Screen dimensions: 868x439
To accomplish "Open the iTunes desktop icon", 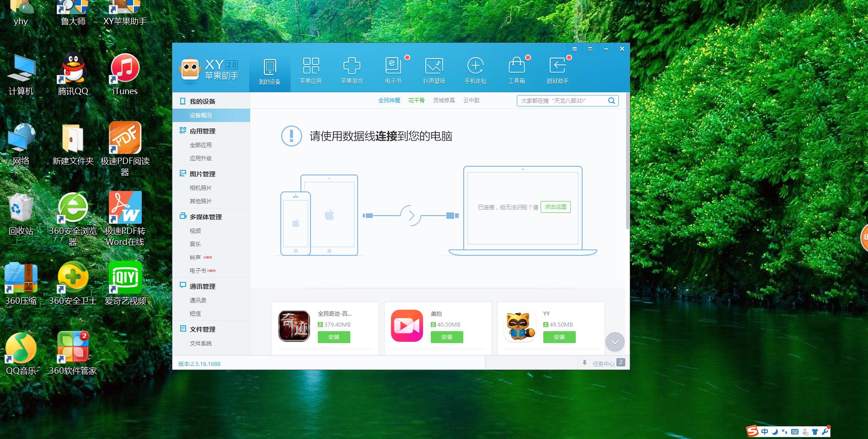I will point(125,74).
